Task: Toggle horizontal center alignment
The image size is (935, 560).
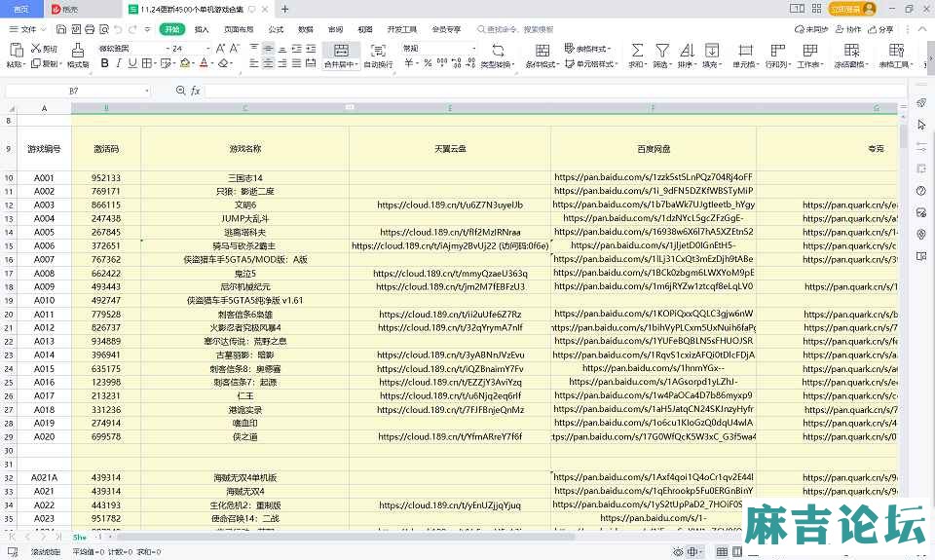Action: (x=269, y=63)
